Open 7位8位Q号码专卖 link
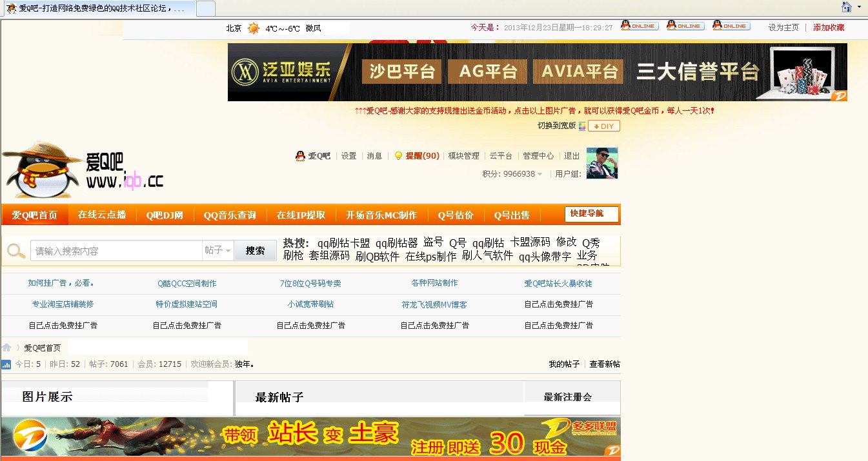The image size is (868, 461). (310, 283)
